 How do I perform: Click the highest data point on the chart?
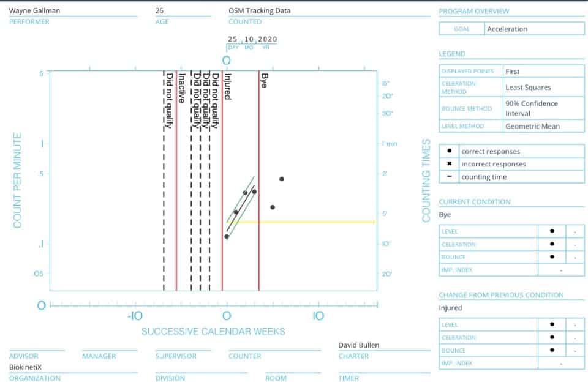click(282, 179)
